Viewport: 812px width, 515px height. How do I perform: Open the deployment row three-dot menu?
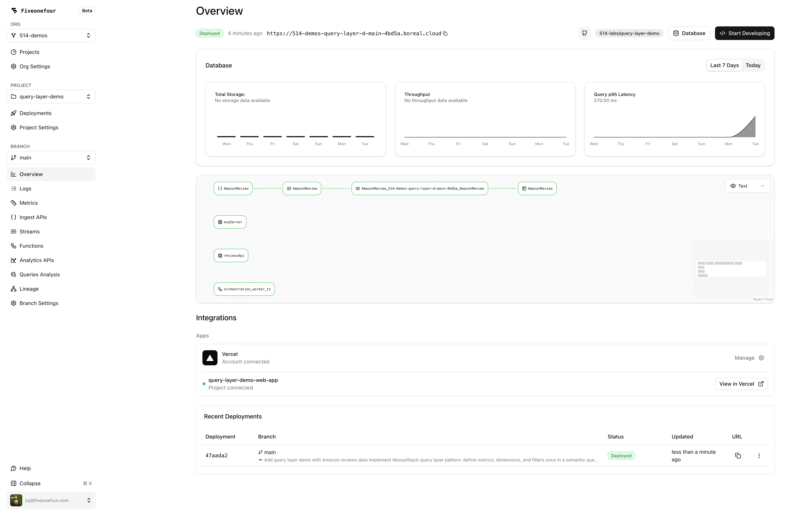[x=759, y=456]
